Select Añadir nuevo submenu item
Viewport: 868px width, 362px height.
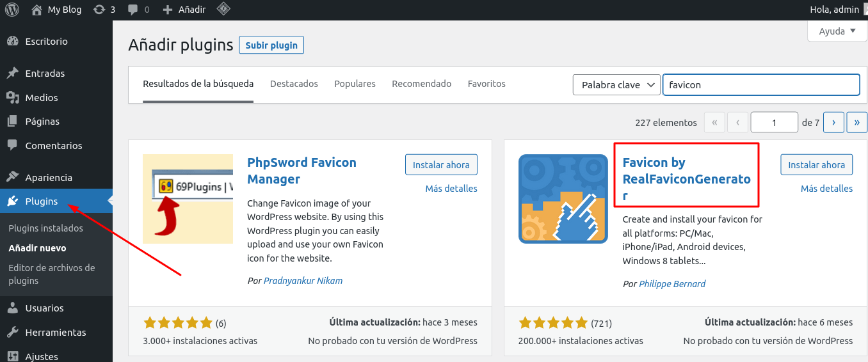pyautogui.click(x=37, y=248)
